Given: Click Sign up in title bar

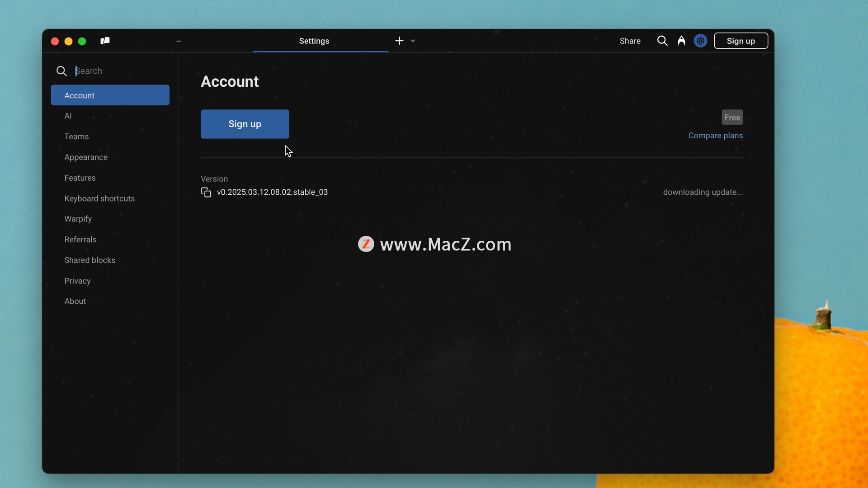Looking at the screenshot, I should [741, 41].
